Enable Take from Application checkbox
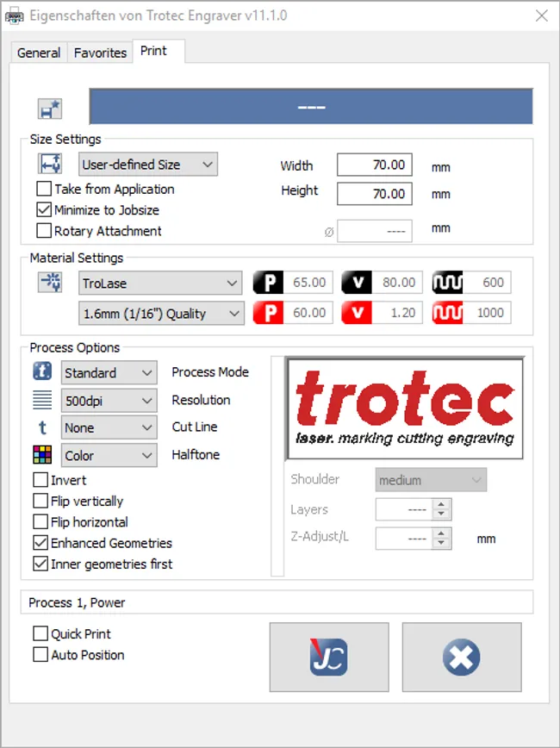The width and height of the screenshot is (560, 748). 44,189
